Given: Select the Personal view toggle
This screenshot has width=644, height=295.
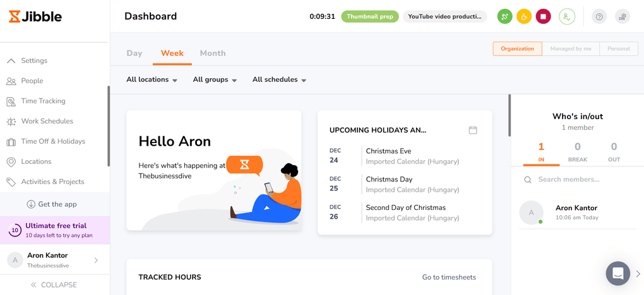Looking at the screenshot, I should 619,49.
